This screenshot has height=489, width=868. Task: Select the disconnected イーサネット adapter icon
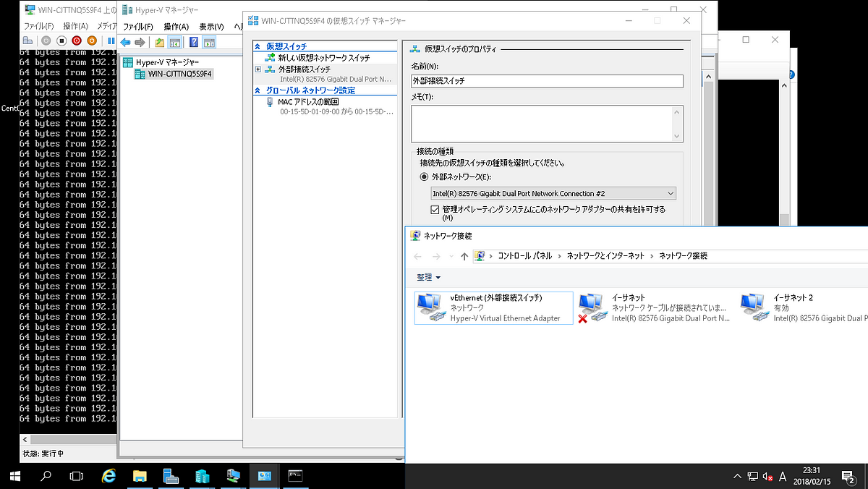point(592,307)
